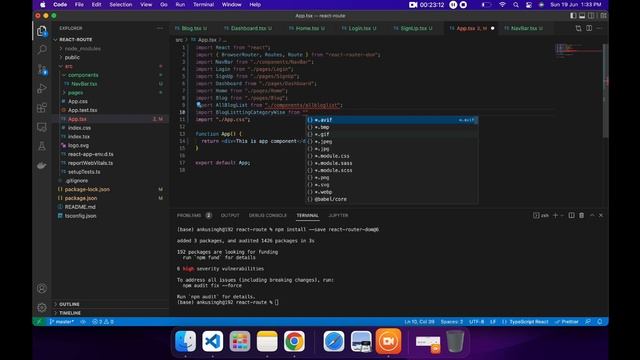Image resolution: width=640 pixels, height=360 pixels.
Task: Open the Testing beaker view
Action: tap(42, 147)
